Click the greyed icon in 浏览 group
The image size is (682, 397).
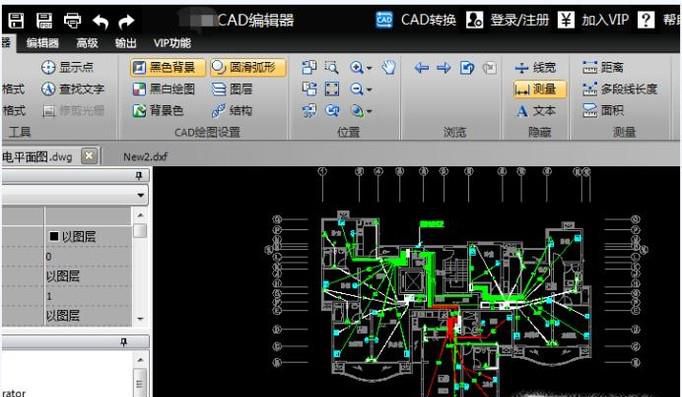pos(490,68)
